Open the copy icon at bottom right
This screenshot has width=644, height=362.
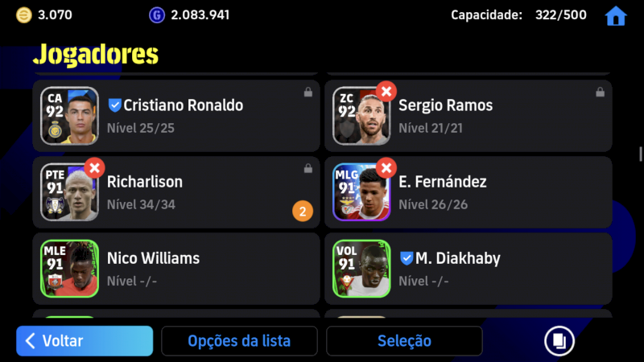point(559,340)
